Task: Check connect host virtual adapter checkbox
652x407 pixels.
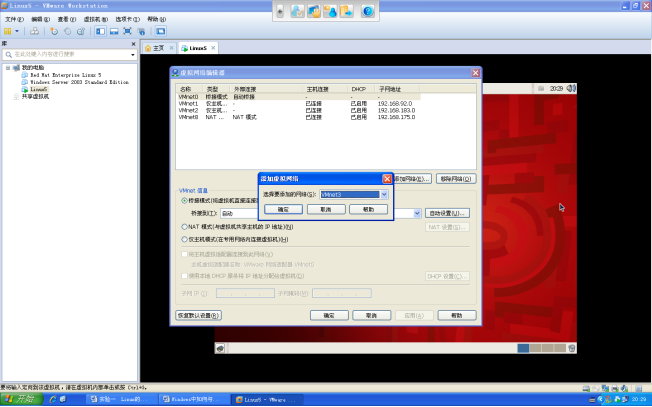Action: point(184,254)
